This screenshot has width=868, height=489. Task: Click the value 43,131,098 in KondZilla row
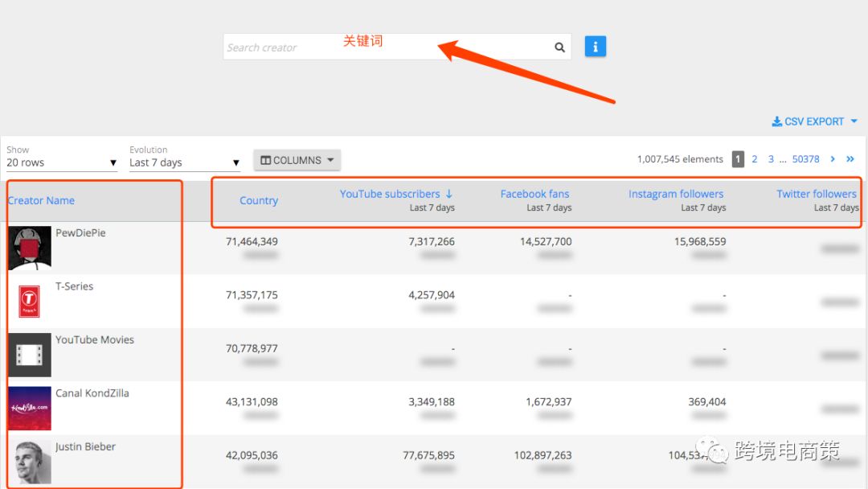tap(252, 402)
